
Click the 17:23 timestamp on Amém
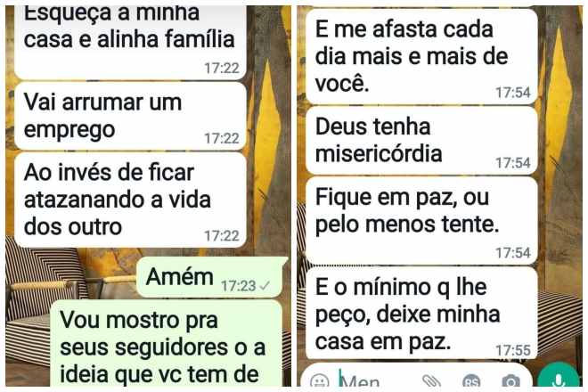point(239,286)
